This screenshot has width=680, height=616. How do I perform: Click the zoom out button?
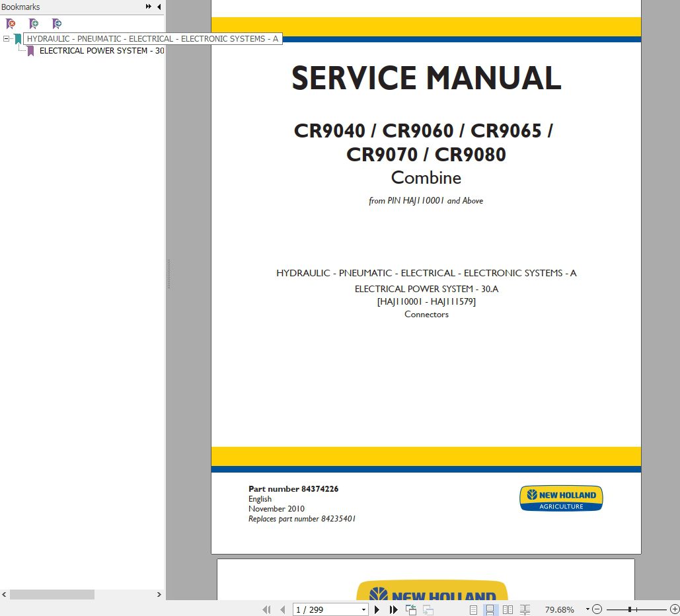597,609
